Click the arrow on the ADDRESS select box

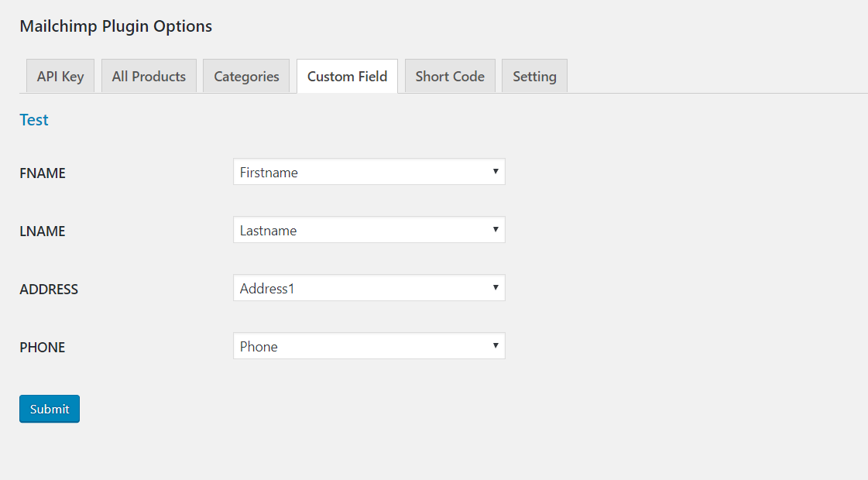click(496, 287)
